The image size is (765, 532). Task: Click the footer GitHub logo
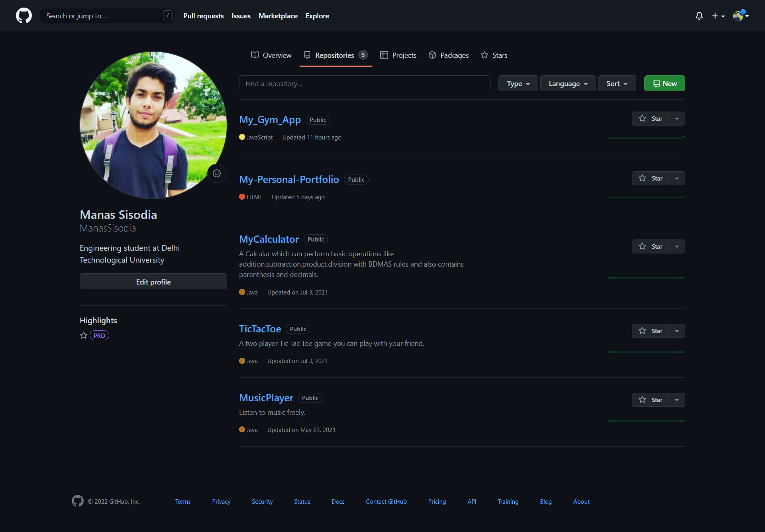(x=78, y=501)
